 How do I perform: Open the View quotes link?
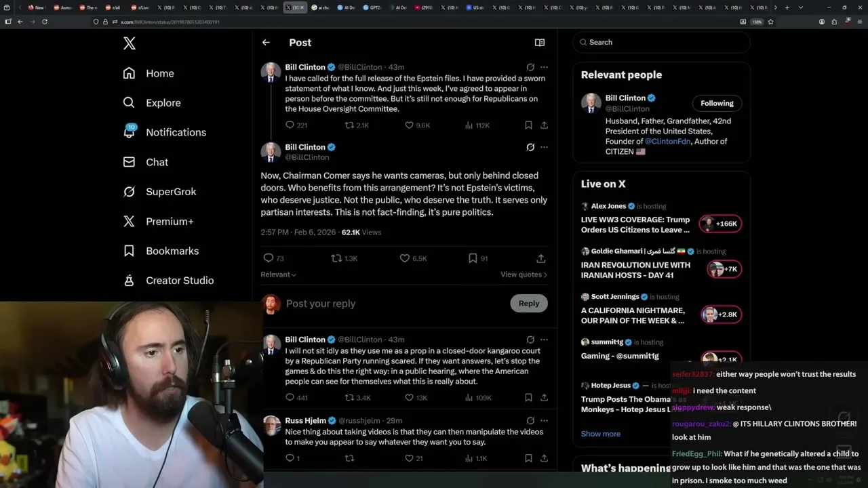524,274
